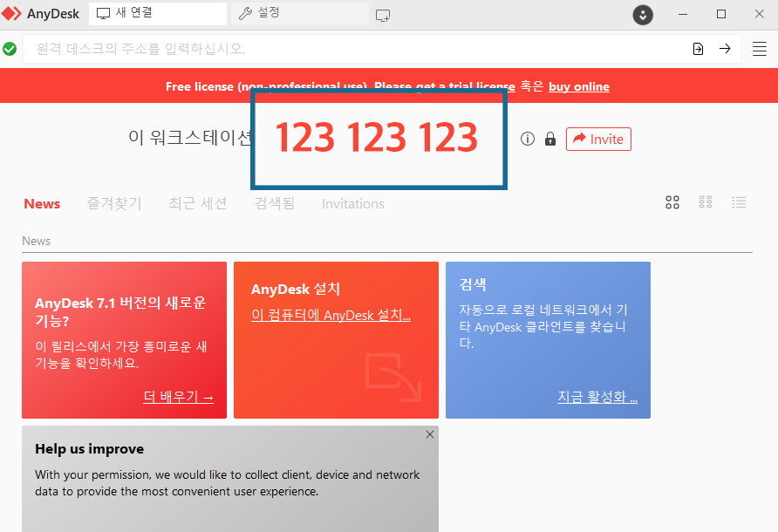Click the News section heading above cards
This screenshot has height=532, width=778.
click(x=37, y=242)
